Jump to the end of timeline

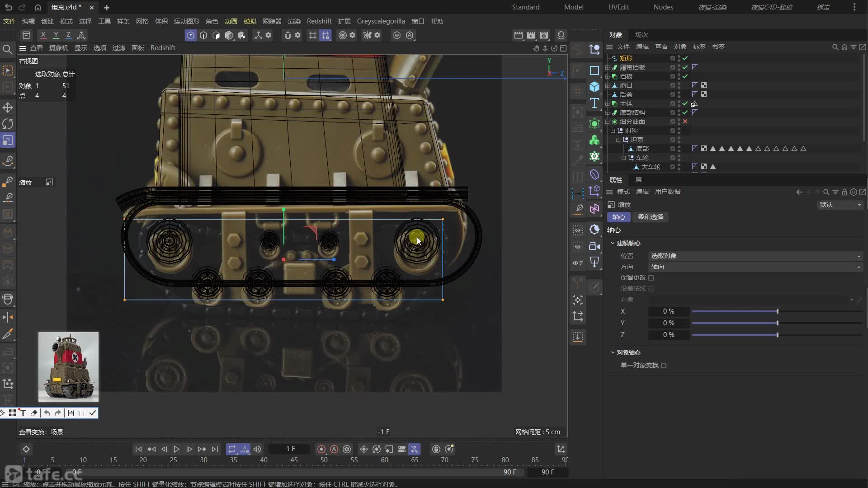coord(215,449)
